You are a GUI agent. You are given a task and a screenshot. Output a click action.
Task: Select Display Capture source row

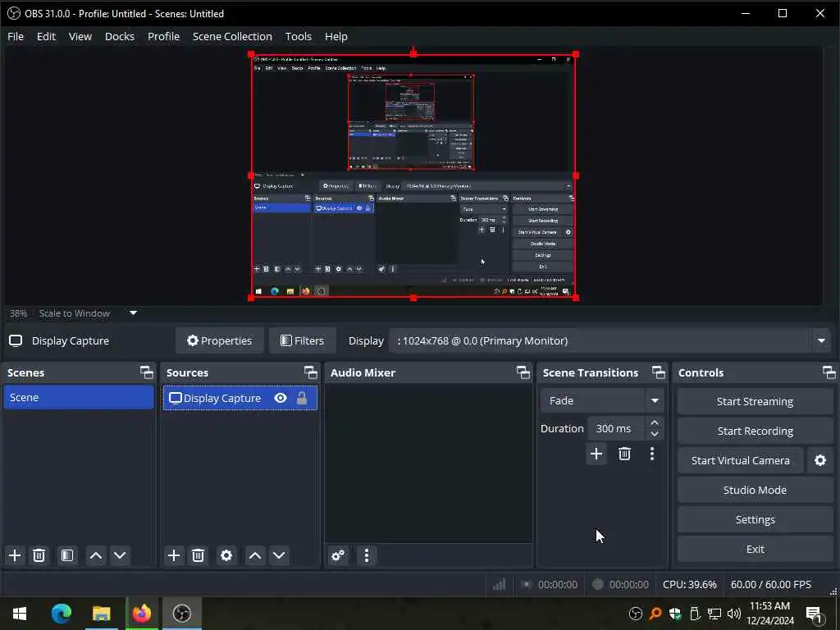(x=240, y=398)
